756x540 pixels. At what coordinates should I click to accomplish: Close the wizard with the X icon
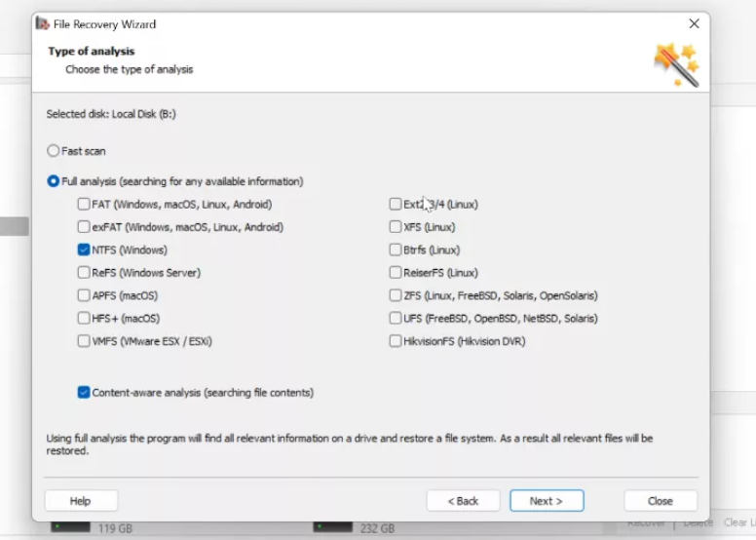click(695, 23)
